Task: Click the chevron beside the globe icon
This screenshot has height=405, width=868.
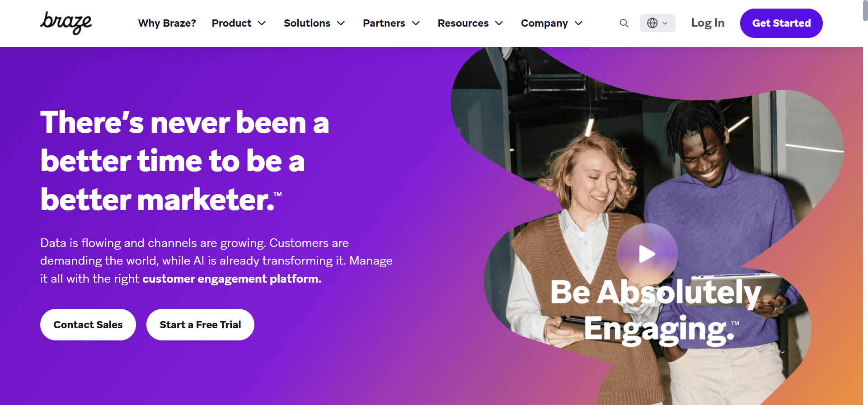Action: tap(665, 23)
